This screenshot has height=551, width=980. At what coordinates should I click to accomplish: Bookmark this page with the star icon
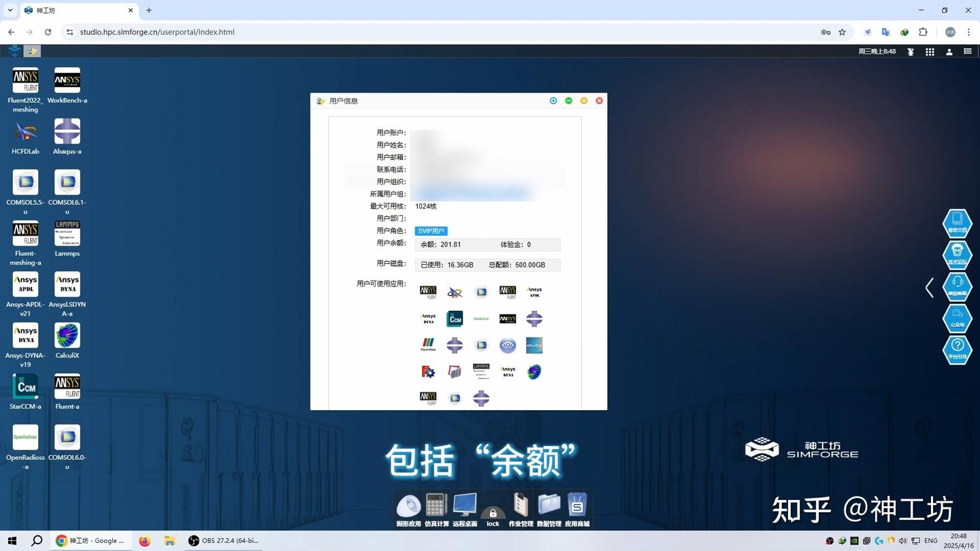click(842, 32)
